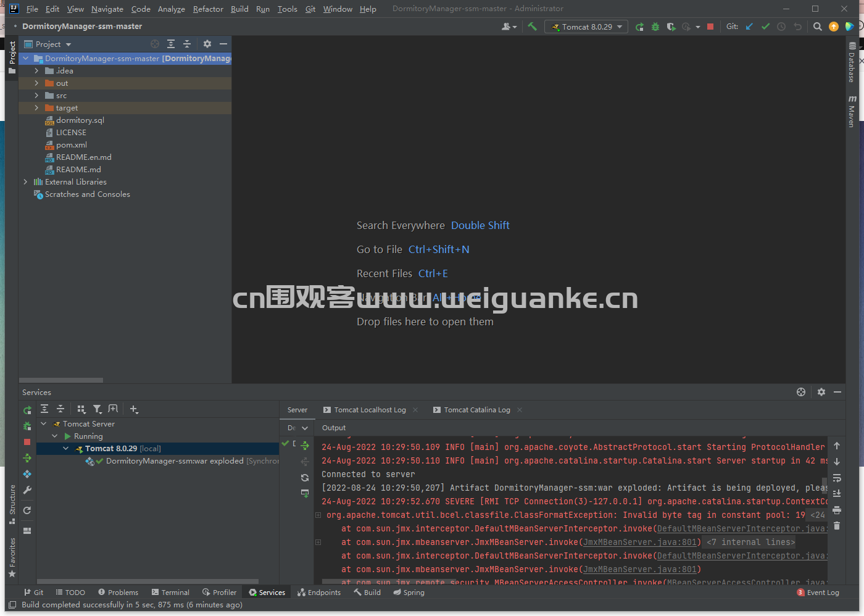
Task: Expand the out folder
Action: click(x=36, y=83)
